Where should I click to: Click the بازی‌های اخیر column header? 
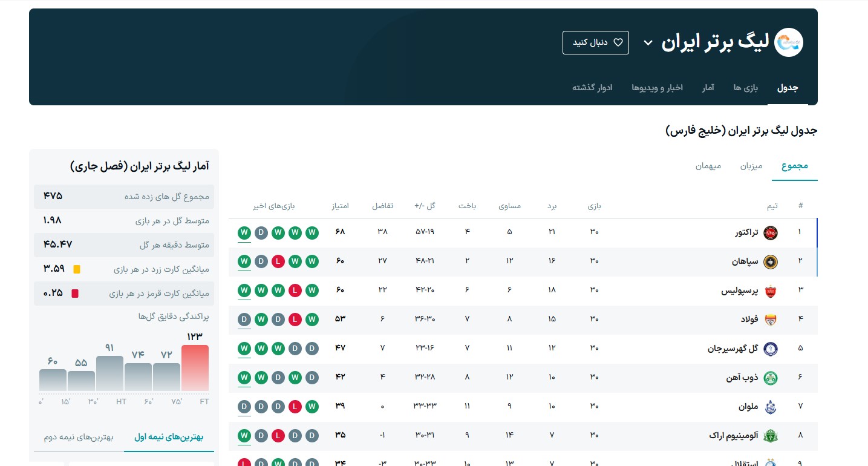pos(274,206)
